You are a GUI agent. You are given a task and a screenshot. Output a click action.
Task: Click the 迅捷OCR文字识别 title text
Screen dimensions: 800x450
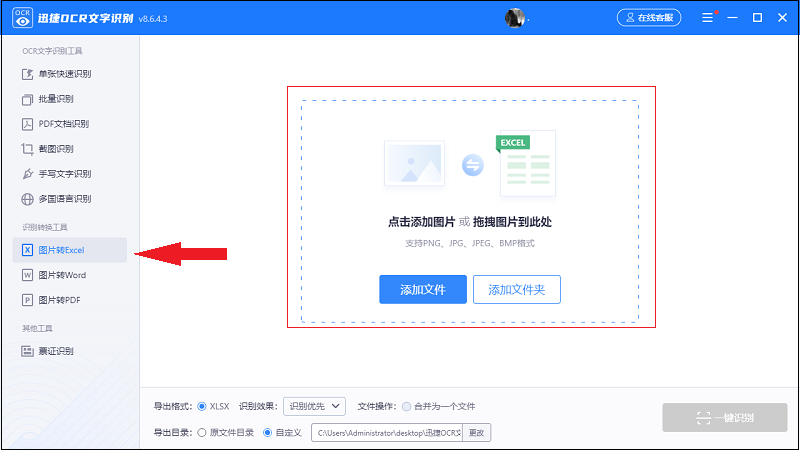coord(85,18)
